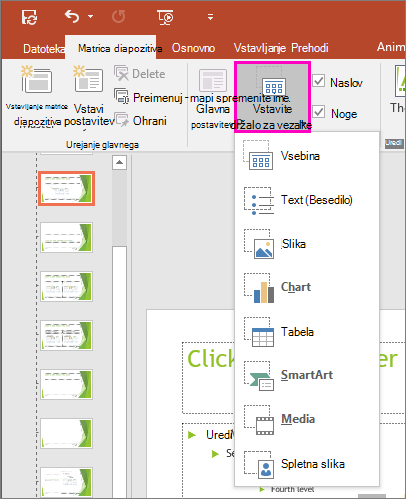
Task: Select the Chart placeholder option
Action: tap(307, 287)
